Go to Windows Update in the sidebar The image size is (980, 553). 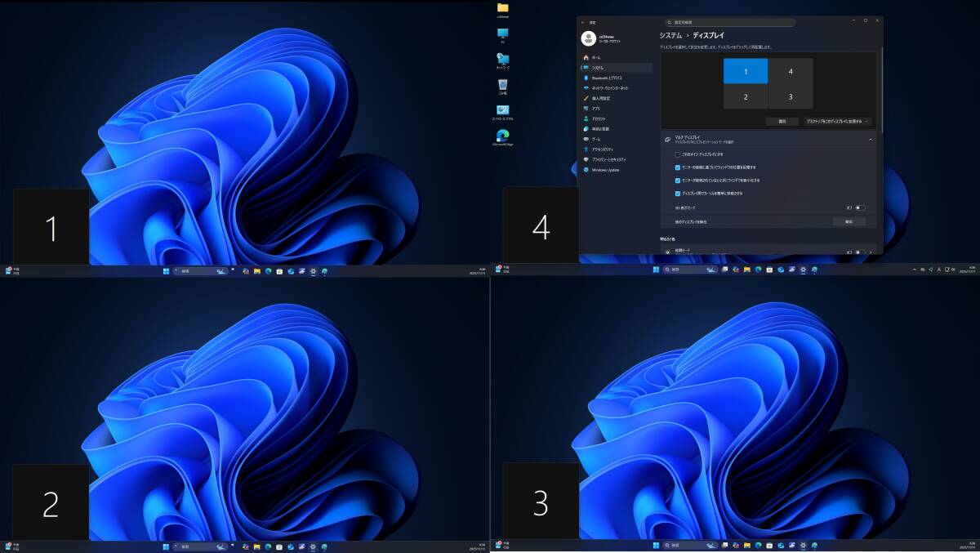[606, 170]
